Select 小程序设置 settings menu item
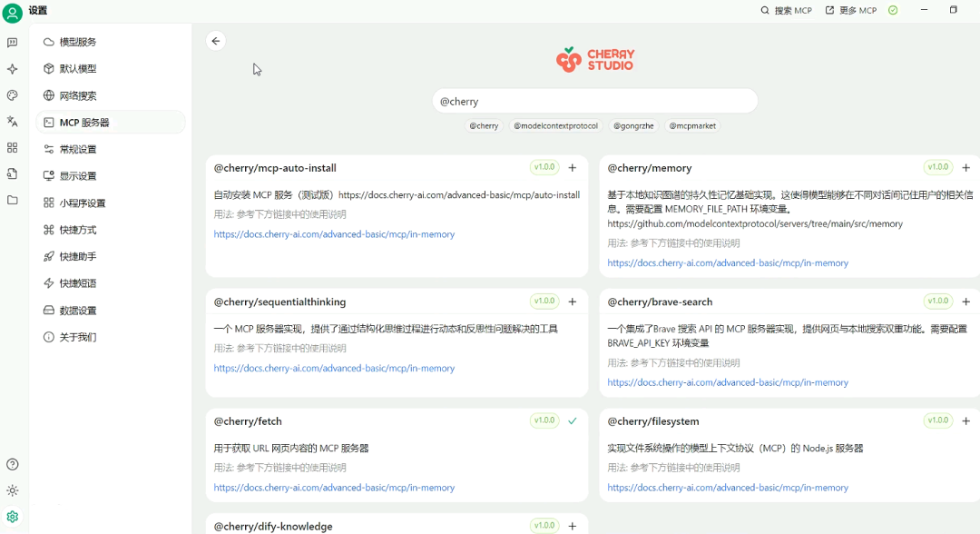The width and height of the screenshot is (980, 534). [x=111, y=203]
